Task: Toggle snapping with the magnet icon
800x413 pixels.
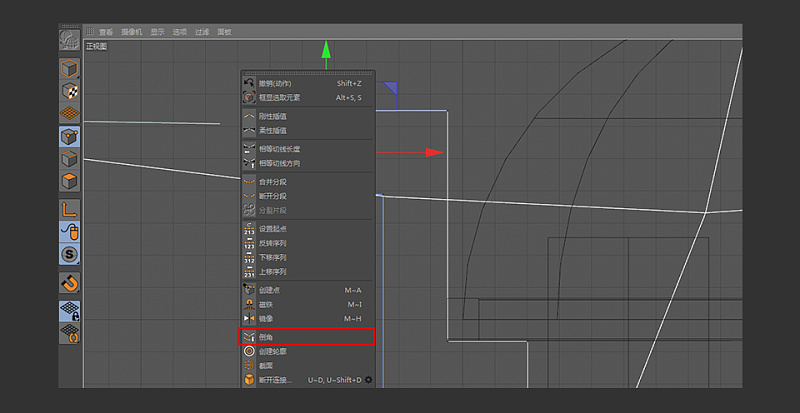Action: tap(70, 283)
